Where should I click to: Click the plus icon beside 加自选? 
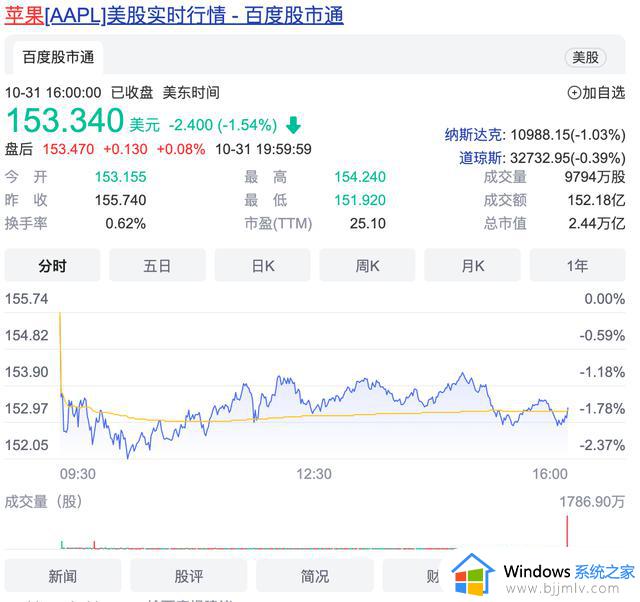coord(574,93)
